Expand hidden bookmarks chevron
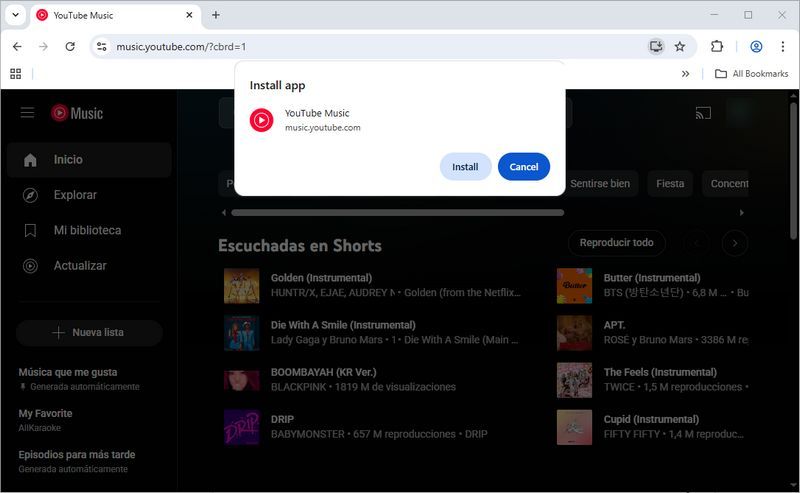 (x=685, y=74)
